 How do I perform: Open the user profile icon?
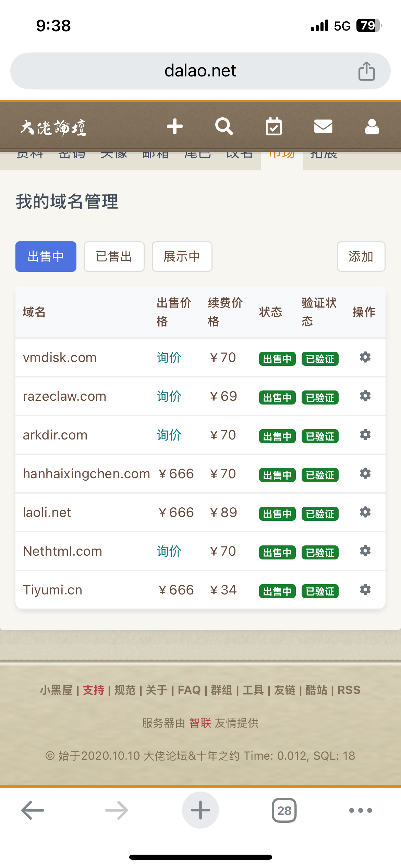[x=372, y=126]
